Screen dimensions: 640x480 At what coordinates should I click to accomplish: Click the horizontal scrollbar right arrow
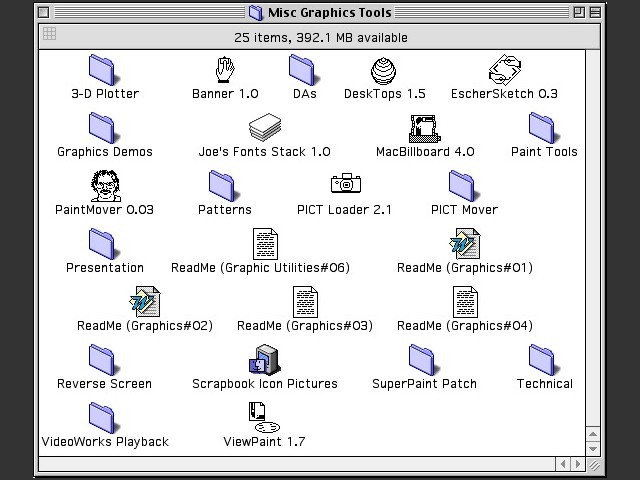[578, 464]
